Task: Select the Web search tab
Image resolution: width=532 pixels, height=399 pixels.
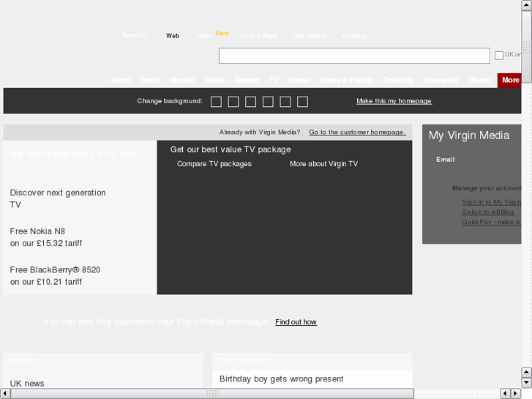Action: [x=173, y=36]
